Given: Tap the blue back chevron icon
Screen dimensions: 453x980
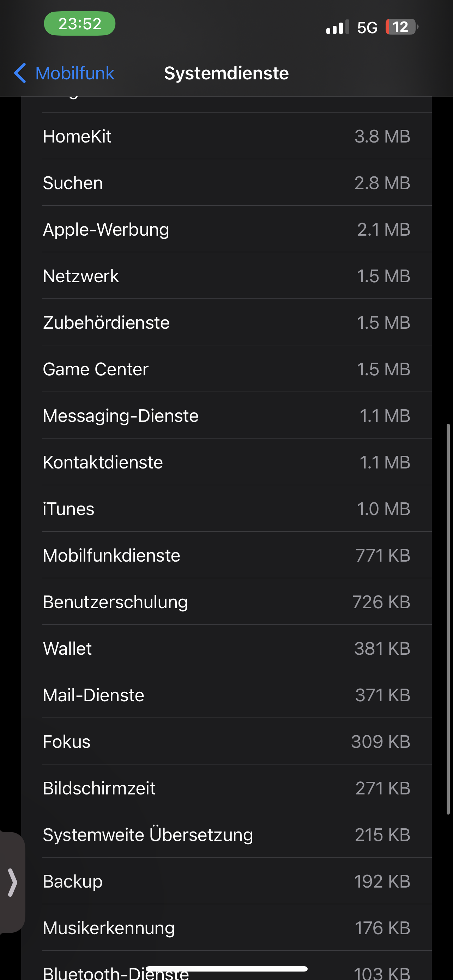Looking at the screenshot, I should coord(20,73).
